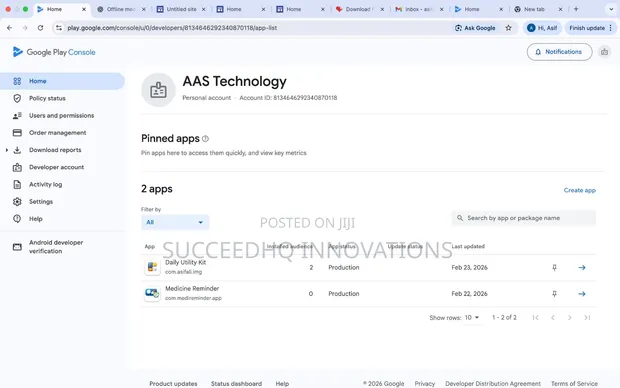Pin the Medicine Reminder app
The image size is (620, 388).
click(554, 294)
